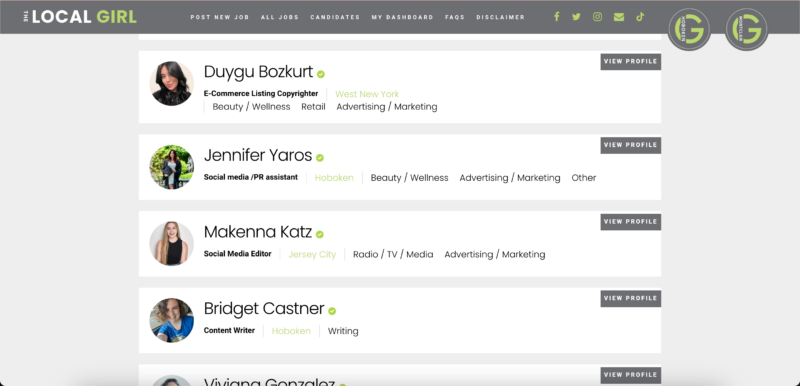Open the Twitter social icon
The height and width of the screenshot is (386, 800).
(577, 17)
